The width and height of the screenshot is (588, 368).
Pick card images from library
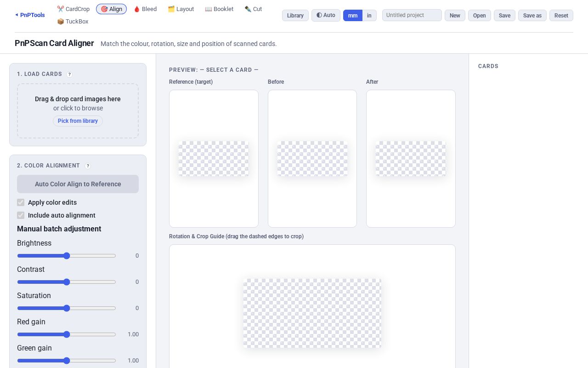(78, 121)
